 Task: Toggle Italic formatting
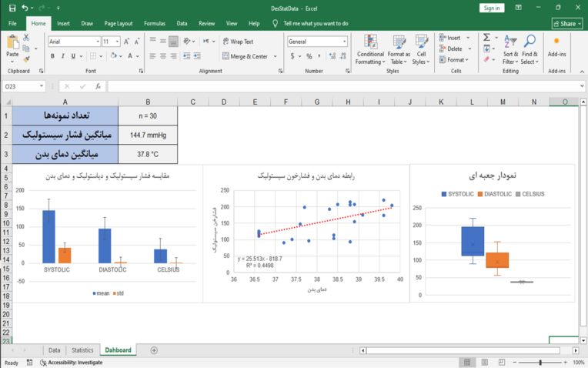tap(62, 56)
